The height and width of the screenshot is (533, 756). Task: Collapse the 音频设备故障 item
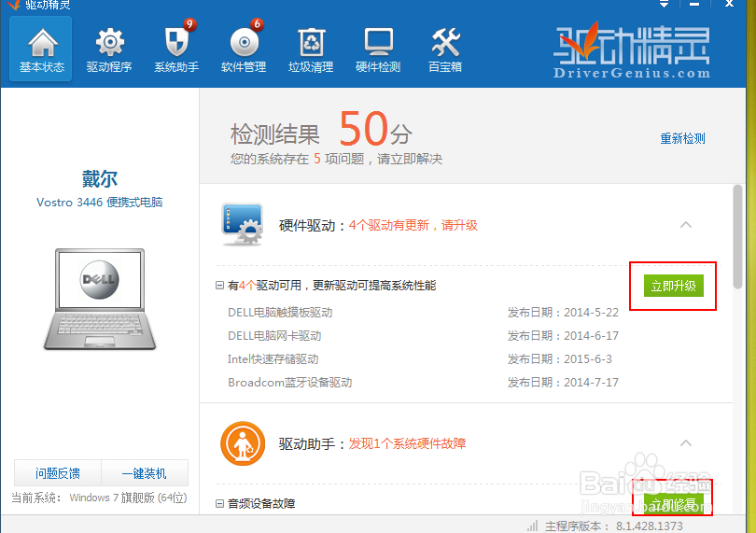coord(219,503)
